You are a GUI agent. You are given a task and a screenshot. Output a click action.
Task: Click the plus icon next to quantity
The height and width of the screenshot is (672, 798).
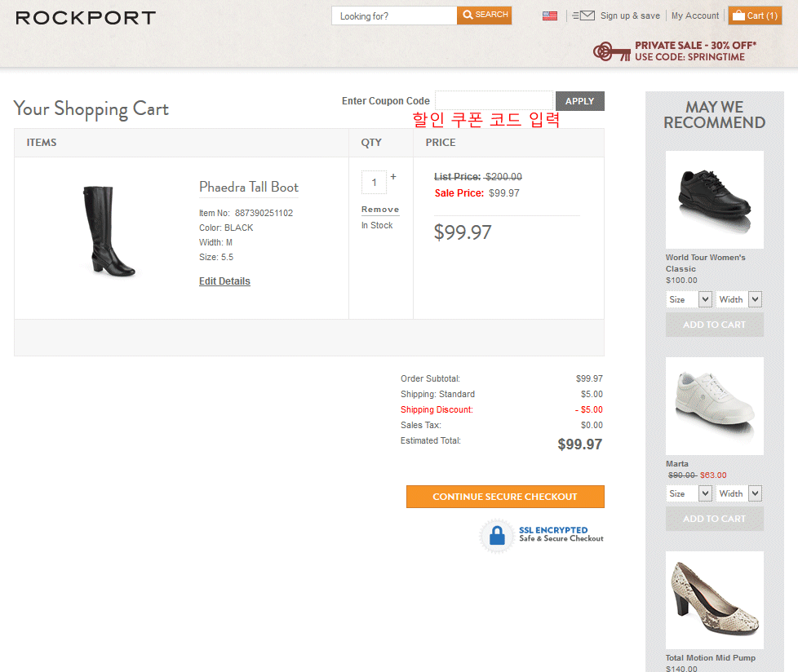393,177
